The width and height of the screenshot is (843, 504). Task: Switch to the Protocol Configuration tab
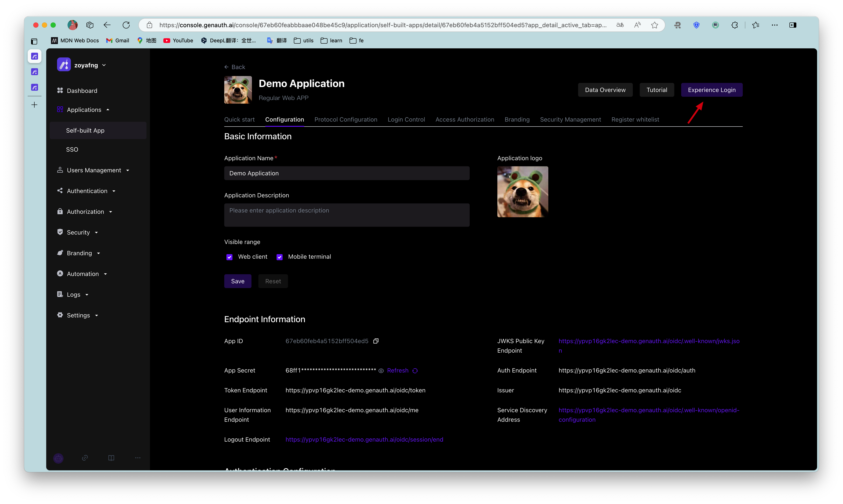[x=345, y=120]
